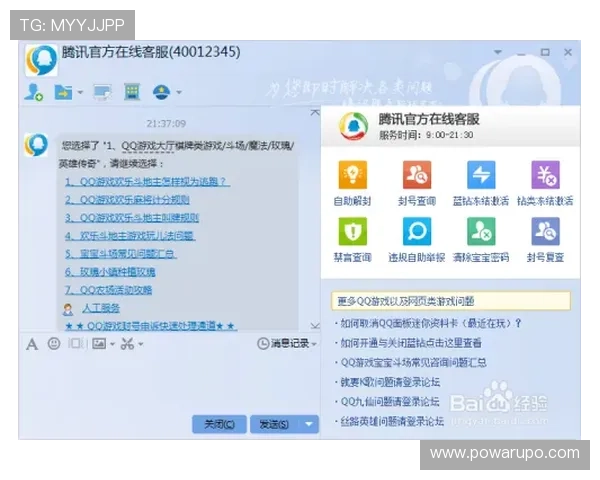This screenshot has height=480, width=600.
Task: Open 如何取消QQ面板迷你资料卡 help link
Action: [x=431, y=323]
